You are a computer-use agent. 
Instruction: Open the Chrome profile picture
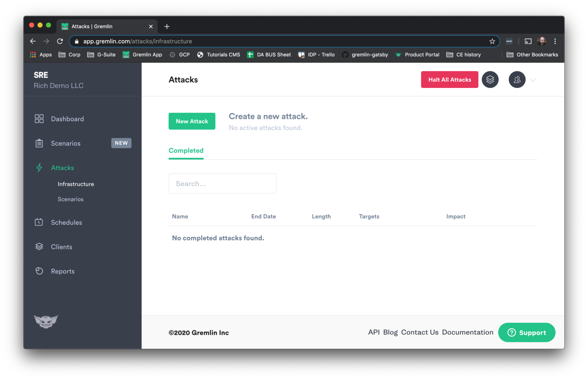coord(542,41)
